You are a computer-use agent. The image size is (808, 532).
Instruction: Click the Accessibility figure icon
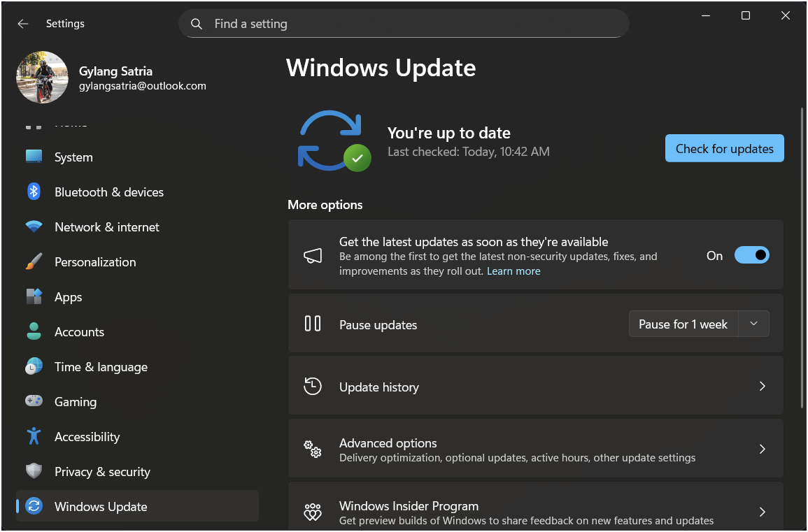(34, 436)
